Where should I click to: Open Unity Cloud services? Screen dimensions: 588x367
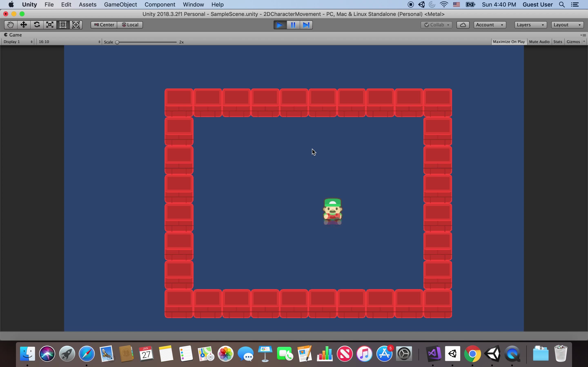[x=462, y=24]
